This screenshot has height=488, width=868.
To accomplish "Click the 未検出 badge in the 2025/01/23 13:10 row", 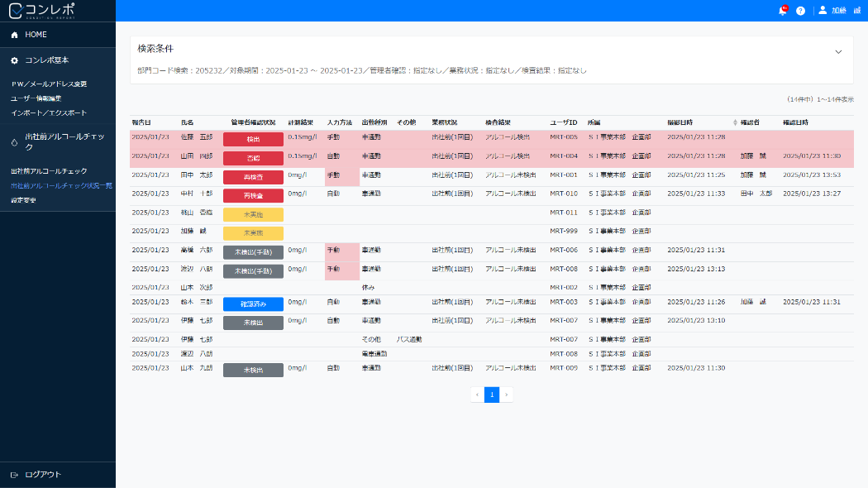I will (x=253, y=323).
